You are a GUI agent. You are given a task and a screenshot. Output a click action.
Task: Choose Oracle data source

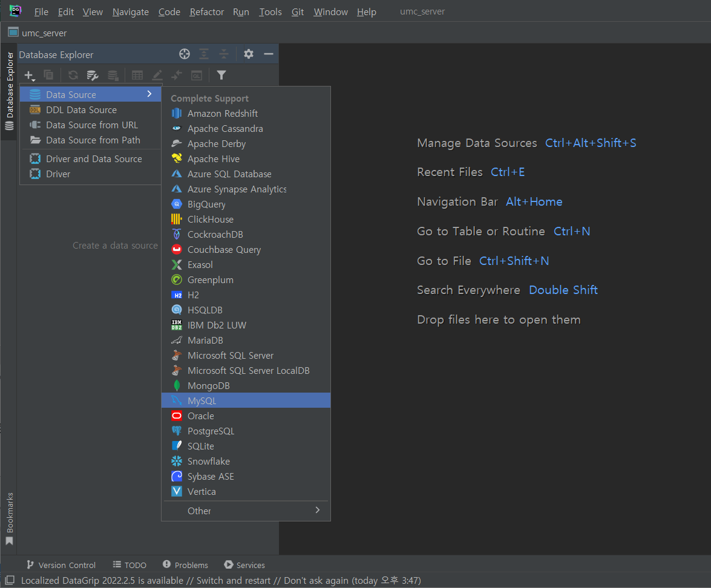pos(246,416)
